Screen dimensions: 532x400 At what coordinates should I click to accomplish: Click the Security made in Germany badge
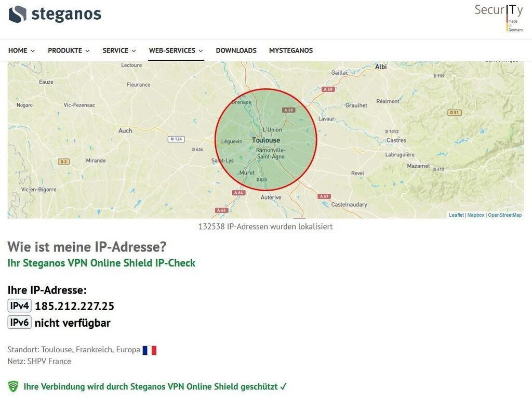click(x=499, y=17)
